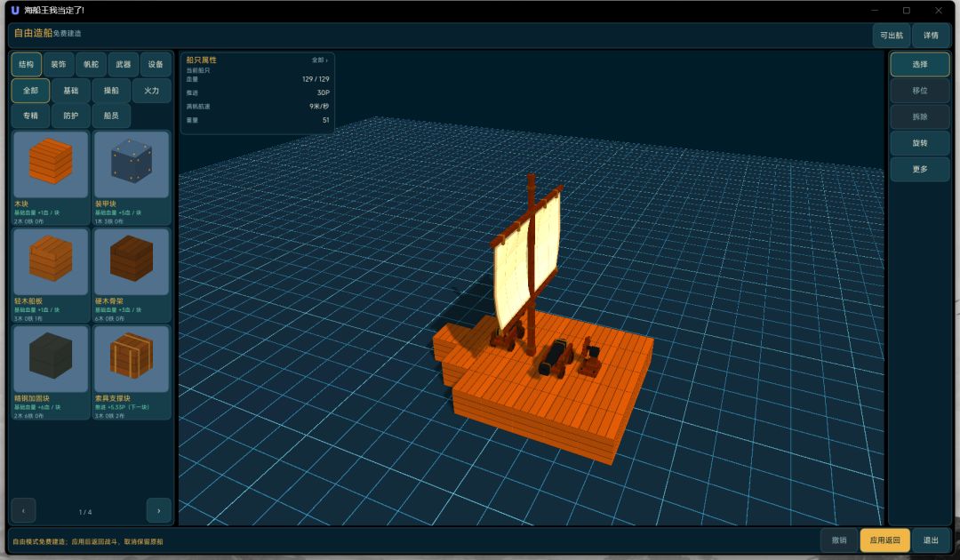This screenshot has height=560, width=960.
Task: Activate the 移位 move tool
Action: pyautogui.click(x=920, y=91)
